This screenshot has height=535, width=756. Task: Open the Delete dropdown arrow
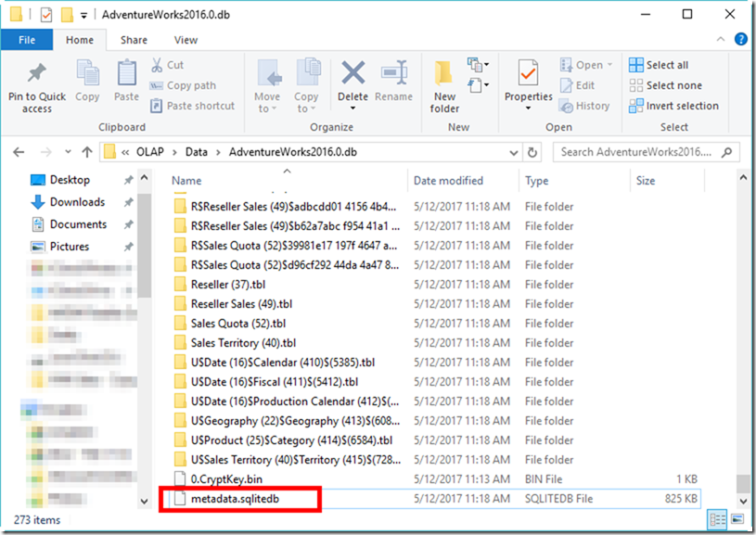click(x=352, y=108)
